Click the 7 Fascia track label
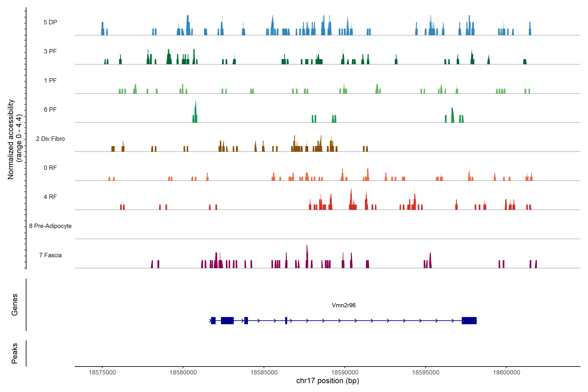 point(50,255)
